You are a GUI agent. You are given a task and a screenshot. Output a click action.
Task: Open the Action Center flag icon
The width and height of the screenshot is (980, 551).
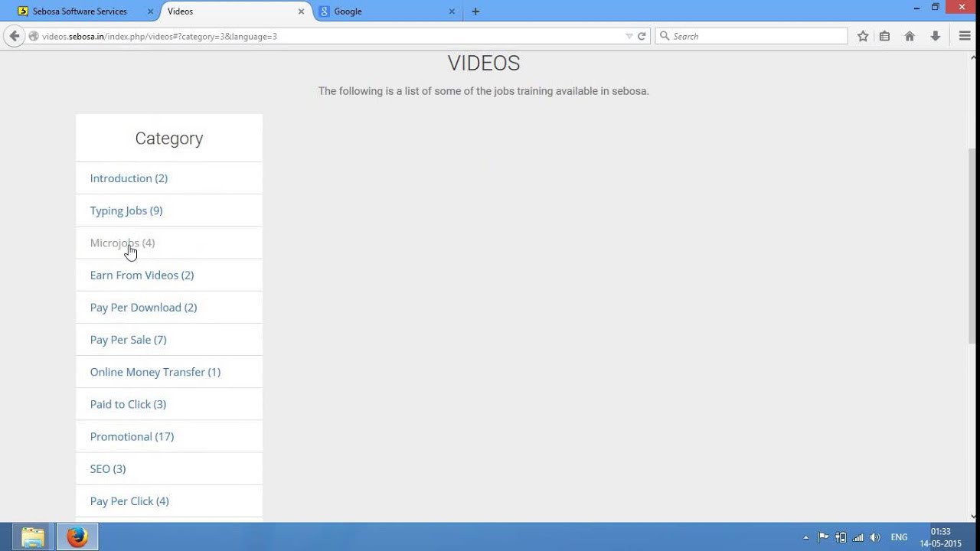coord(823,537)
